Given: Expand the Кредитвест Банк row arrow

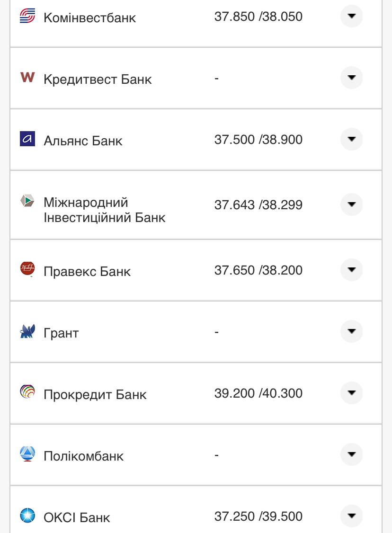Looking at the screenshot, I should 351,78.
